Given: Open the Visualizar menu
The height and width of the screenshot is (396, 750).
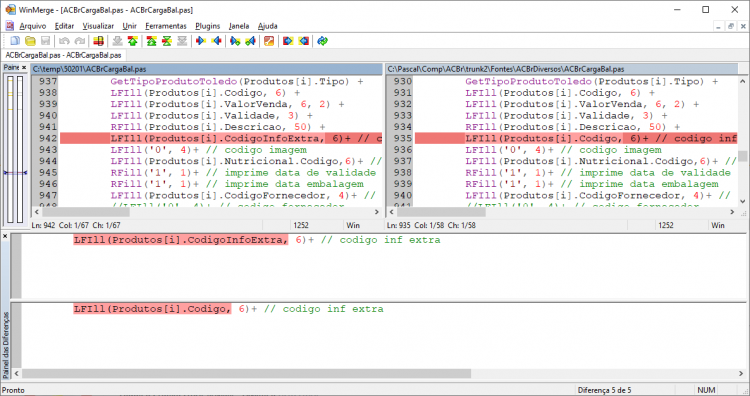Looking at the screenshot, I should point(98,26).
